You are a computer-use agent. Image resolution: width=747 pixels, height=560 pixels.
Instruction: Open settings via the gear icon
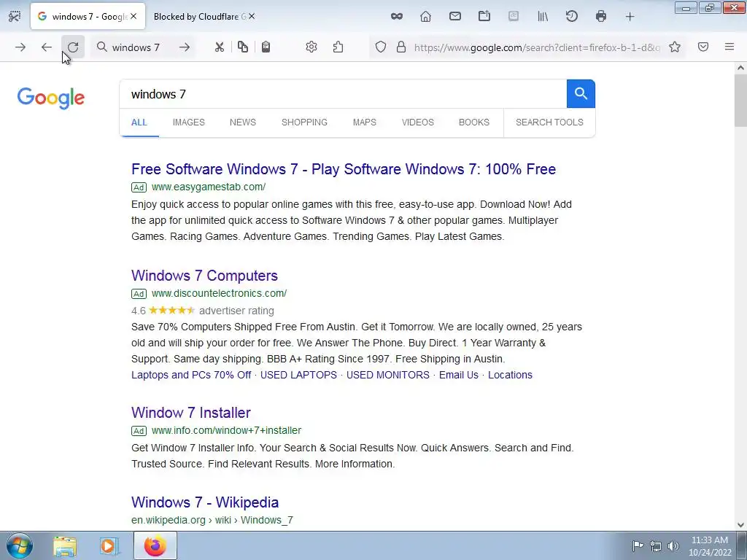(x=311, y=47)
